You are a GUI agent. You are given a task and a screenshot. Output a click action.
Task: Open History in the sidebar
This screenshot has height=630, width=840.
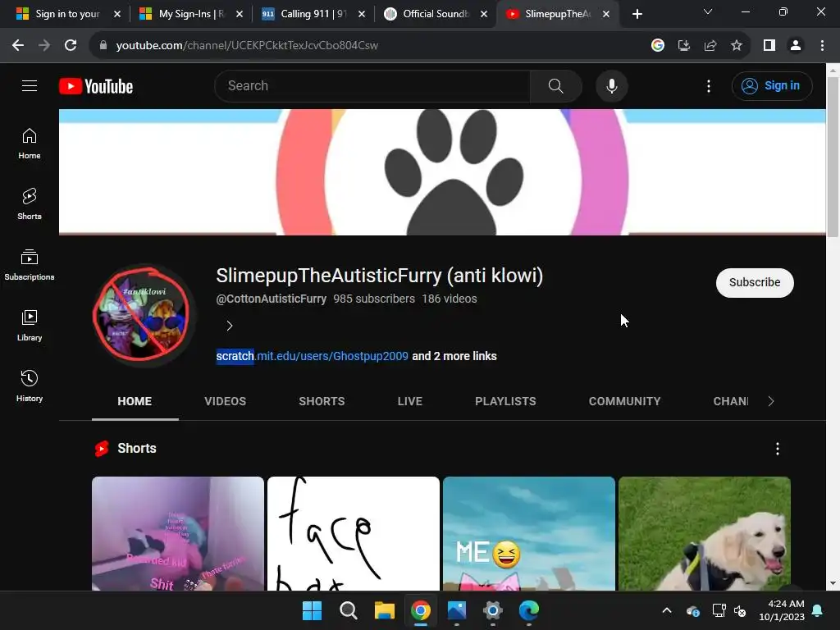point(30,386)
